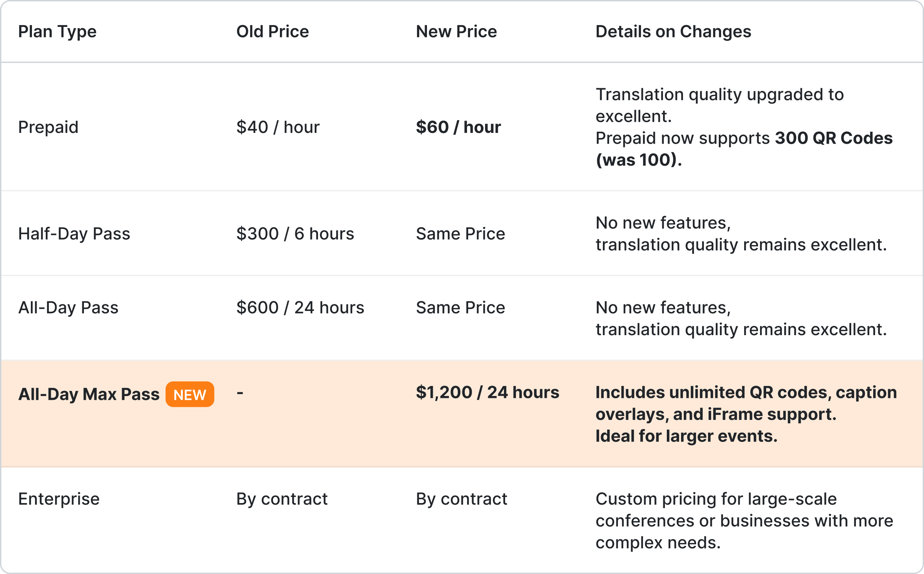Click the bold 300 QR Codes text
The image size is (924, 574).
[x=834, y=138]
